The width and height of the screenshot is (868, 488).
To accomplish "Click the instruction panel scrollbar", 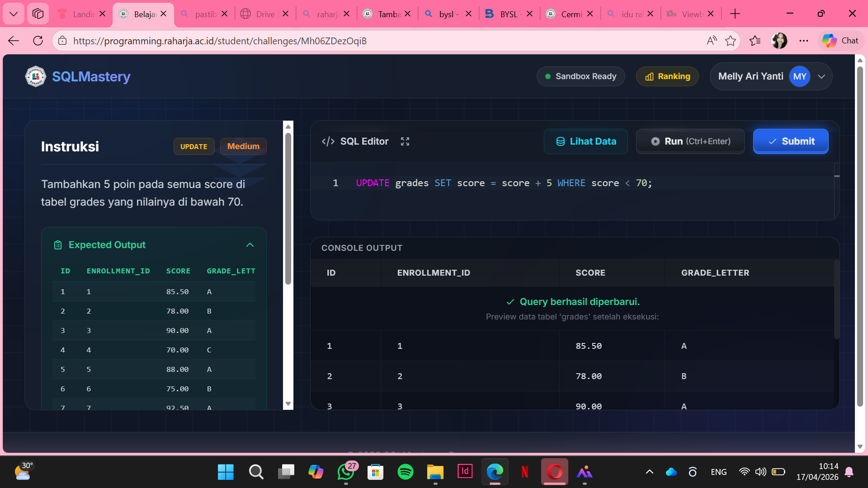I will [x=288, y=208].
